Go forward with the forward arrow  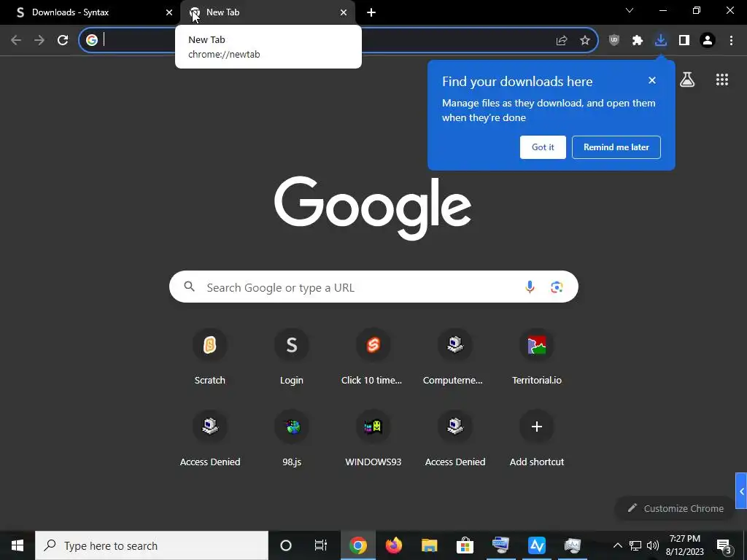click(39, 40)
